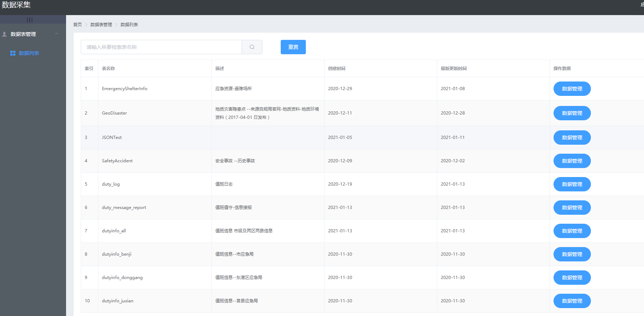Screen dimensions: 644x316
Task: Manage data for the SafetyAccident table
Action: click(x=572, y=161)
